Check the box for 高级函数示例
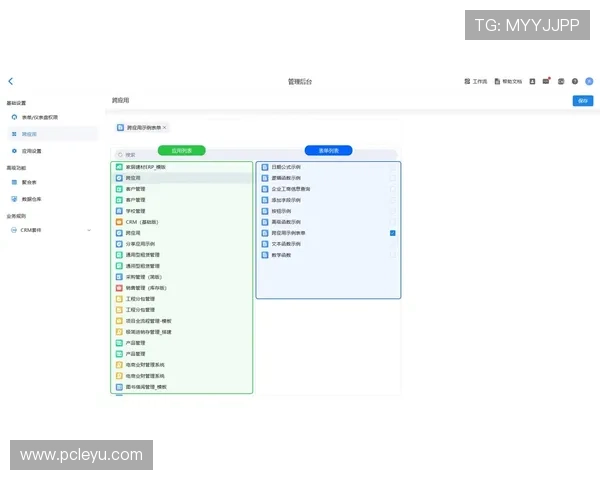Viewport: 600px width, 480px height. point(393,222)
